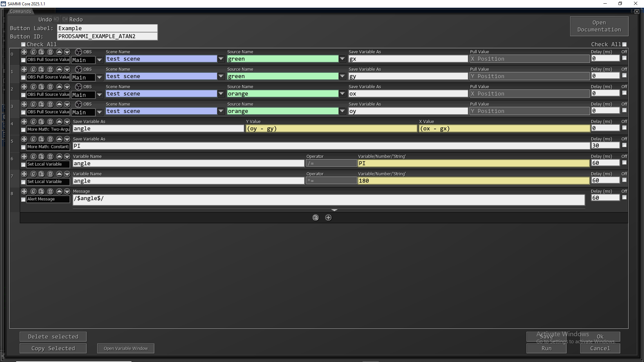Click the Open Variable Window button

coord(126,349)
